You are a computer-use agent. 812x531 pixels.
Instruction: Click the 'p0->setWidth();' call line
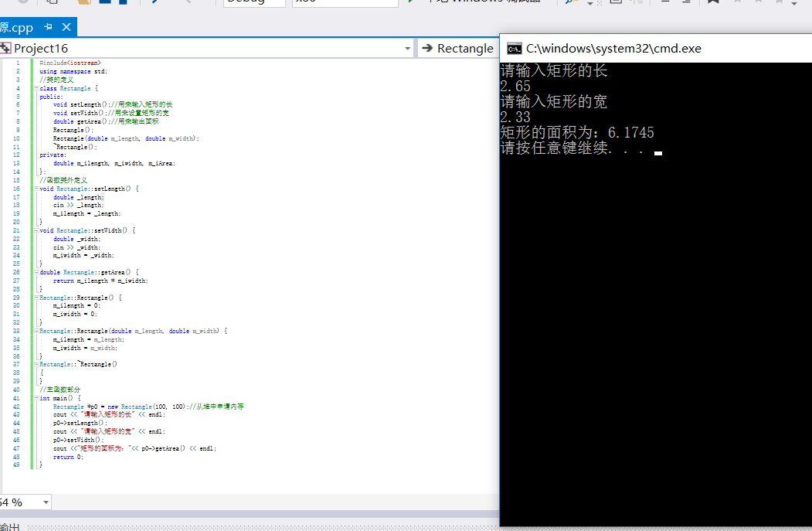[x=78, y=440]
